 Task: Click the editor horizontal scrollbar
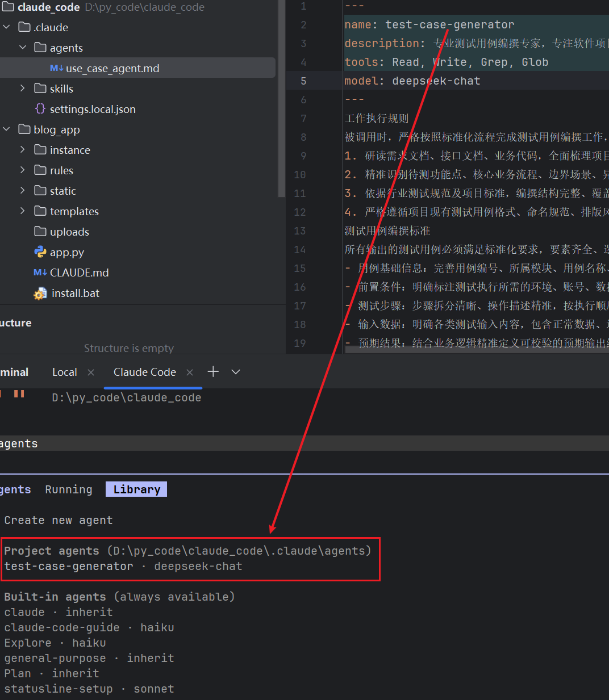[477, 350]
